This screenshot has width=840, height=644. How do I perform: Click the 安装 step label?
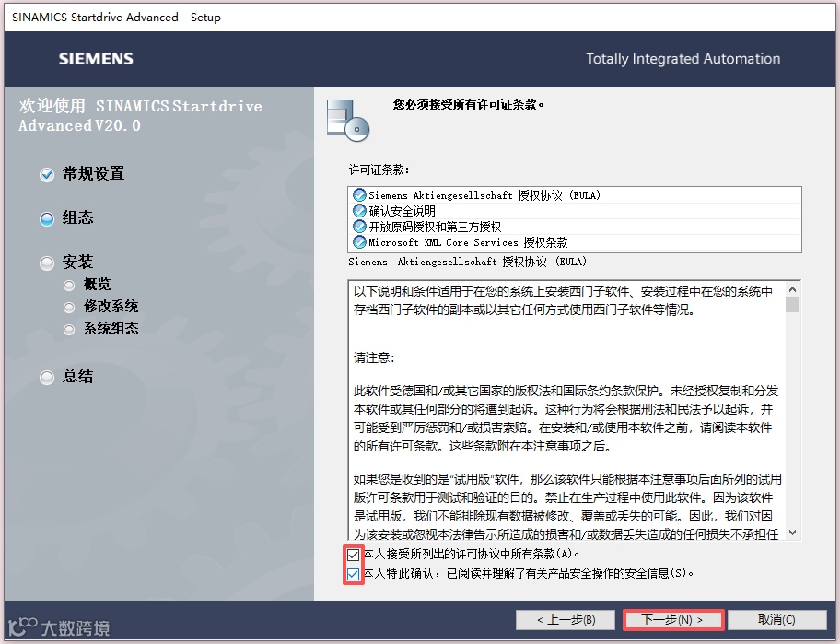(78, 262)
